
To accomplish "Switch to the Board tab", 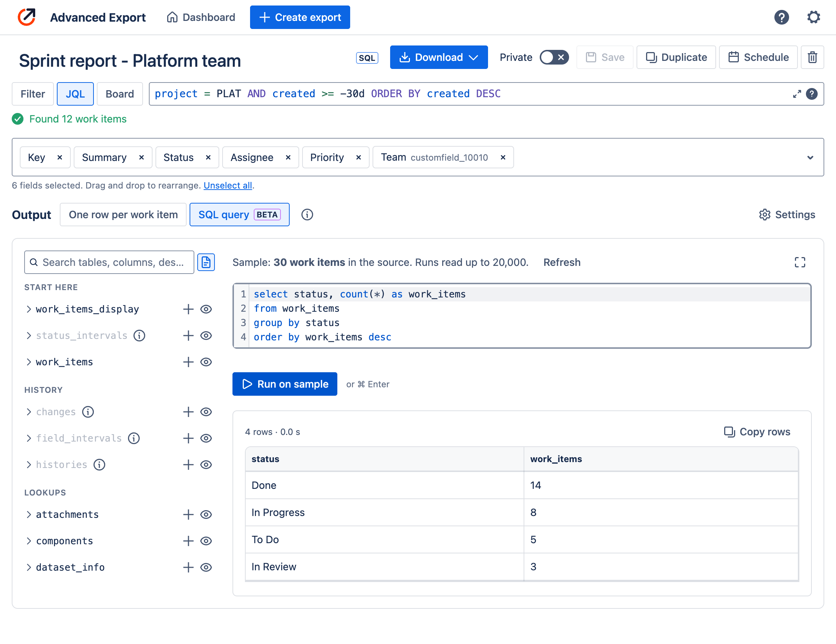I will 120,94.
